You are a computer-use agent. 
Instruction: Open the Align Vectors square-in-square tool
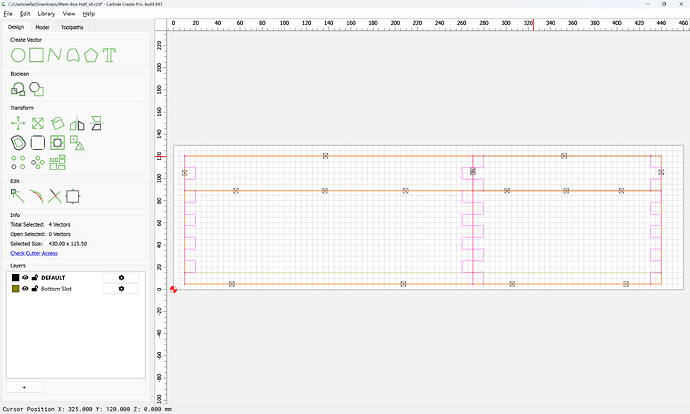click(x=58, y=143)
